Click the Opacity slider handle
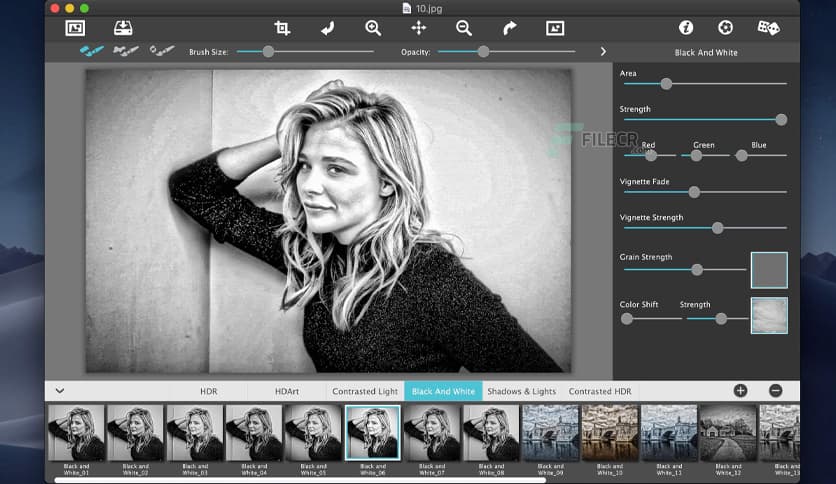Screen dimensions: 836x484 pos(483,52)
